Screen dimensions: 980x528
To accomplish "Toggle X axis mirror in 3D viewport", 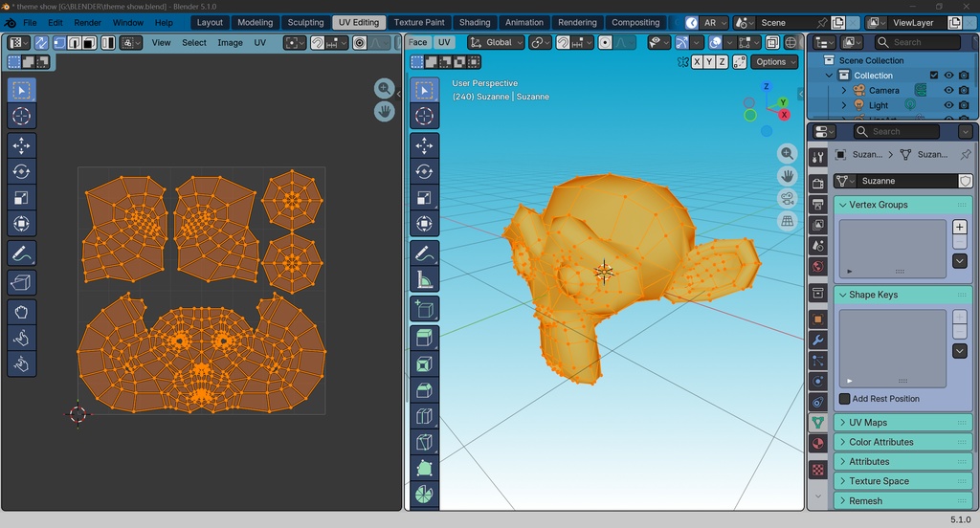I will click(697, 62).
